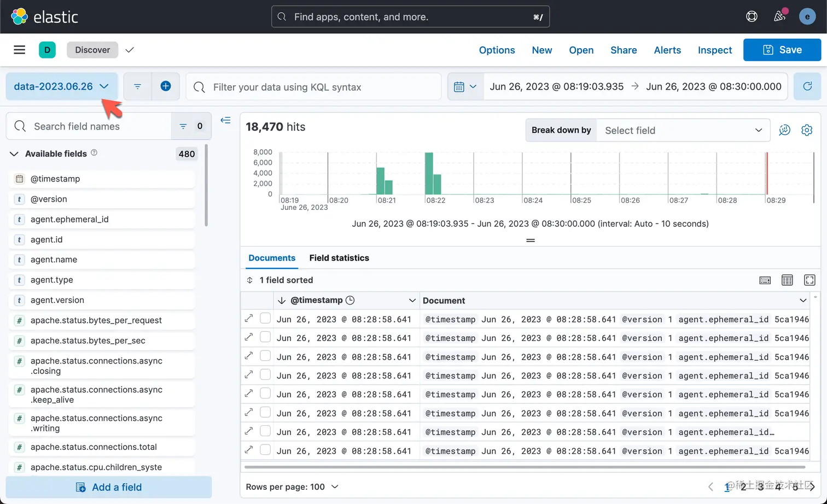Click New in the top menu

542,50
